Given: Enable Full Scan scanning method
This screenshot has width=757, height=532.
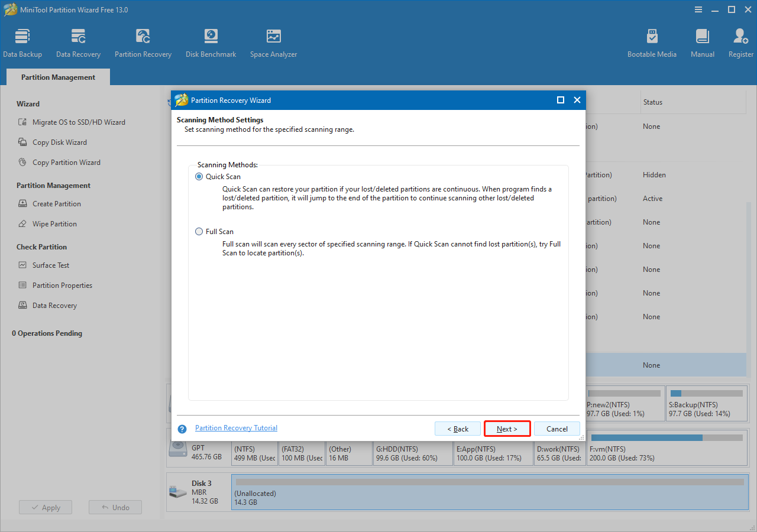Looking at the screenshot, I should click(x=199, y=231).
